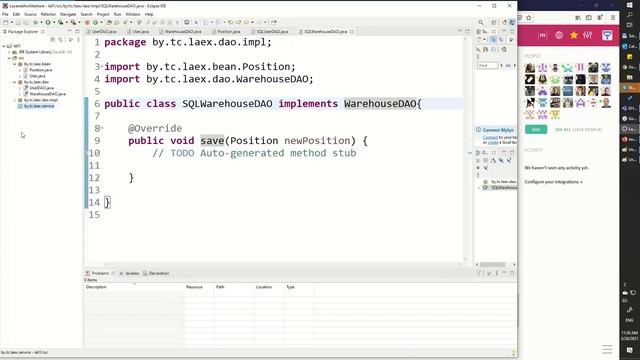Open the Navigate menu
Viewport: 640px width, 360px height.
[x=68, y=14]
